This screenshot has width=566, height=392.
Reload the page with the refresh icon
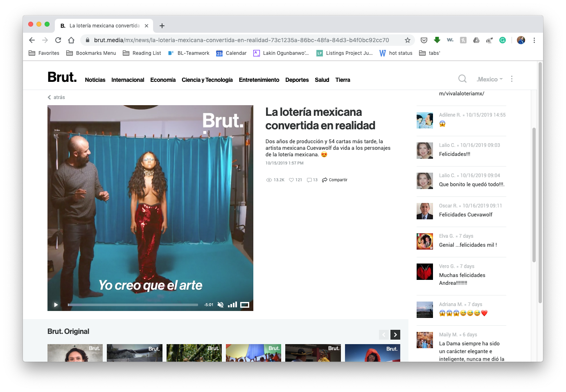[x=58, y=40]
